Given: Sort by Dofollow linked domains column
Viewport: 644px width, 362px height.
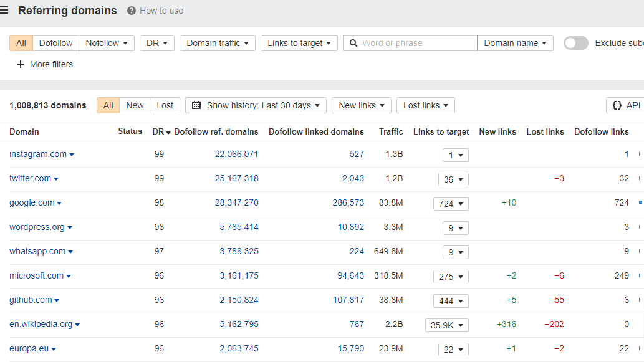Looking at the screenshot, I should click(x=316, y=131).
